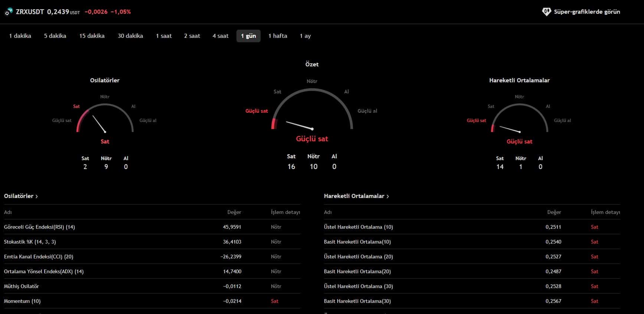Click the 0,2439 price value
Image resolution: width=644 pixels, height=314 pixels.
(58, 12)
